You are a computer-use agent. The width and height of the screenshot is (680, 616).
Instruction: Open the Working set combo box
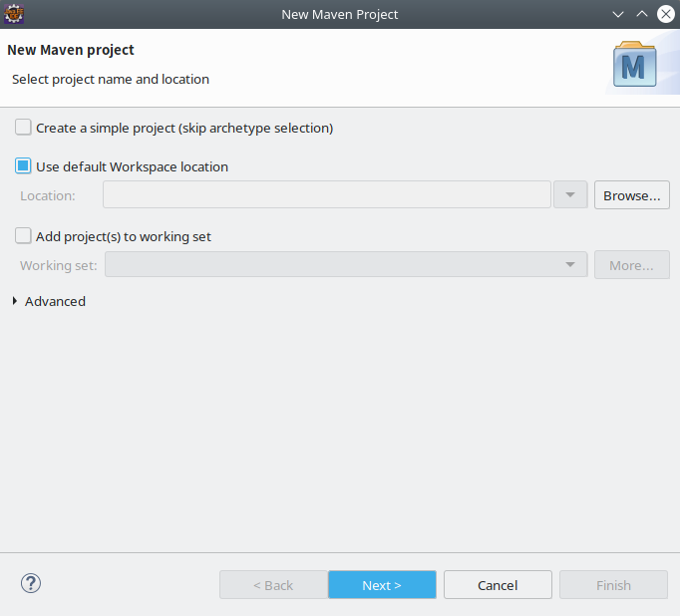346,264
